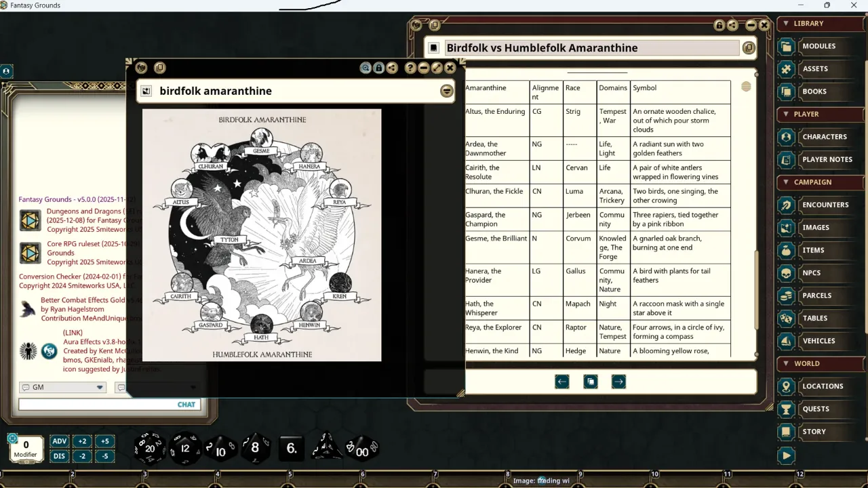Open the Images sidebar icon
Viewport: 868px width, 488px height.
(x=786, y=228)
